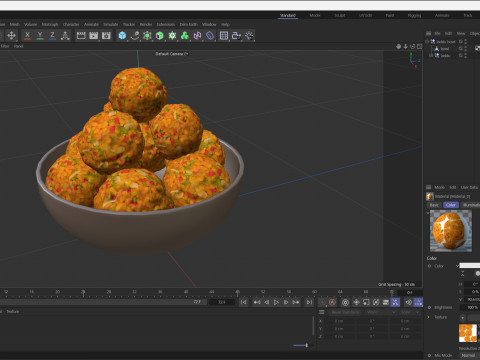Toggle the Z axis lock
Viewport: 480px width, 360px height.
tap(52, 35)
